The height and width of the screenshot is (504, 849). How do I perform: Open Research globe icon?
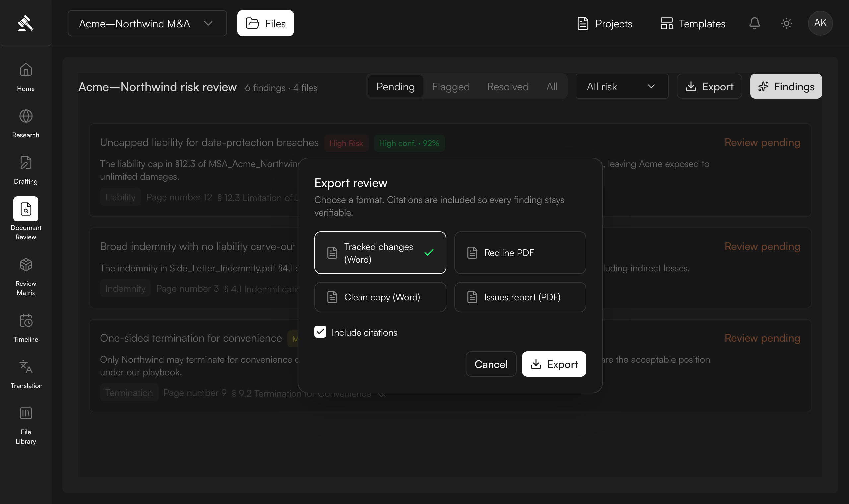pyautogui.click(x=26, y=116)
